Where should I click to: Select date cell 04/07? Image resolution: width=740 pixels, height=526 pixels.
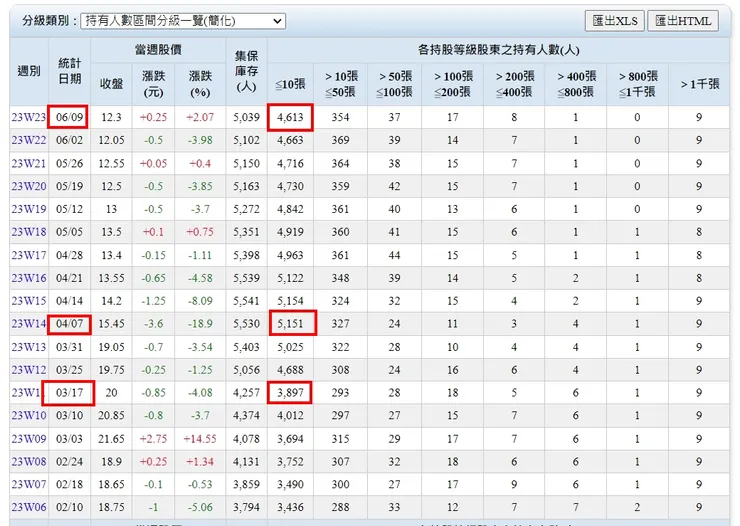(69, 324)
